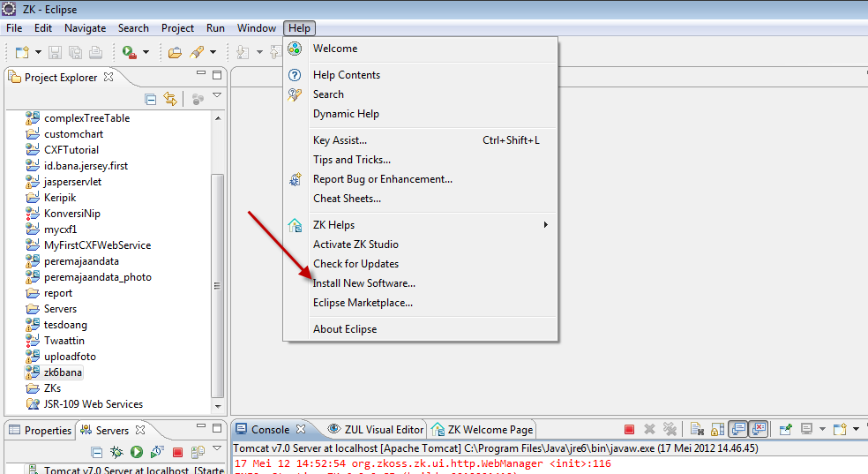Click the Print toolbar icon

96,53
